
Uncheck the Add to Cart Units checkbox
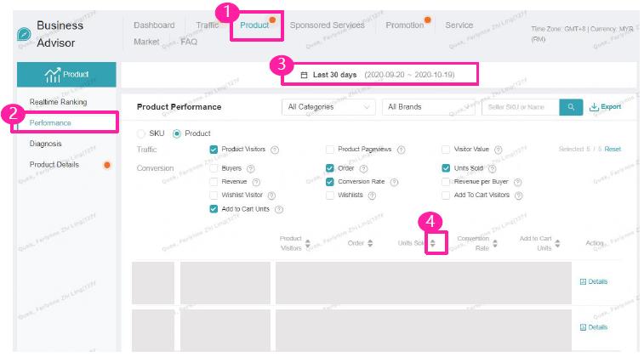click(x=214, y=209)
